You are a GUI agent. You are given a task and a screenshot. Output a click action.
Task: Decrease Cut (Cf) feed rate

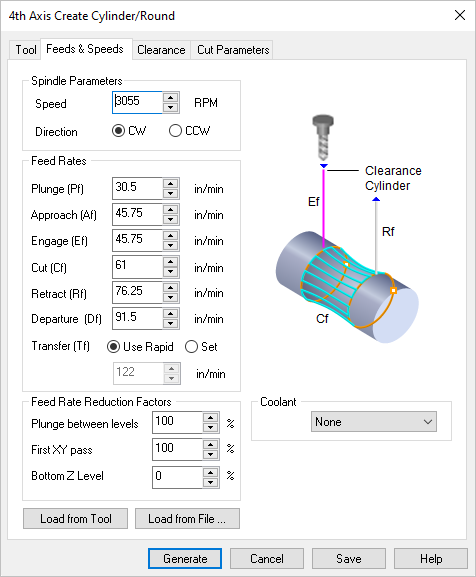(x=170, y=272)
